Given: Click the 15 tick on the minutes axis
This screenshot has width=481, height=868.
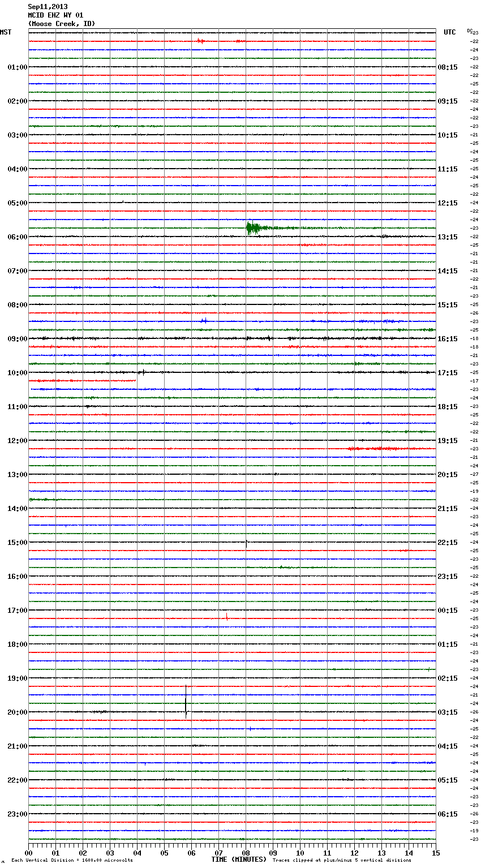Looking at the screenshot, I should click(x=436, y=853).
